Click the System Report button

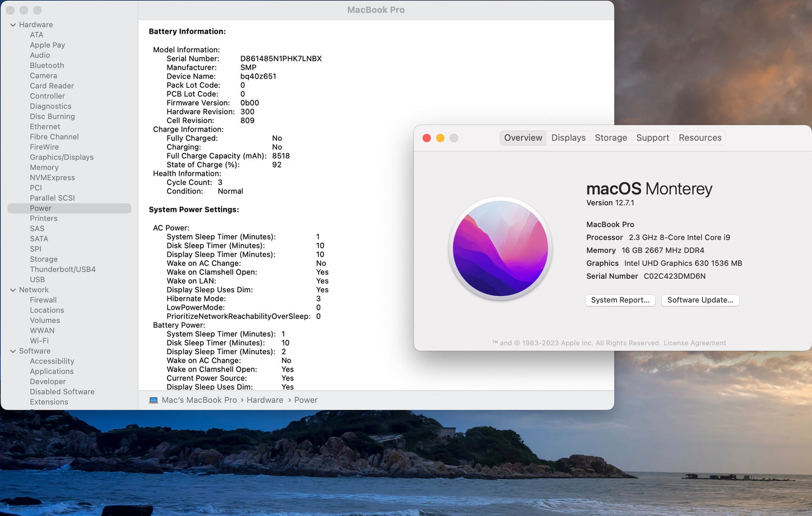point(620,300)
